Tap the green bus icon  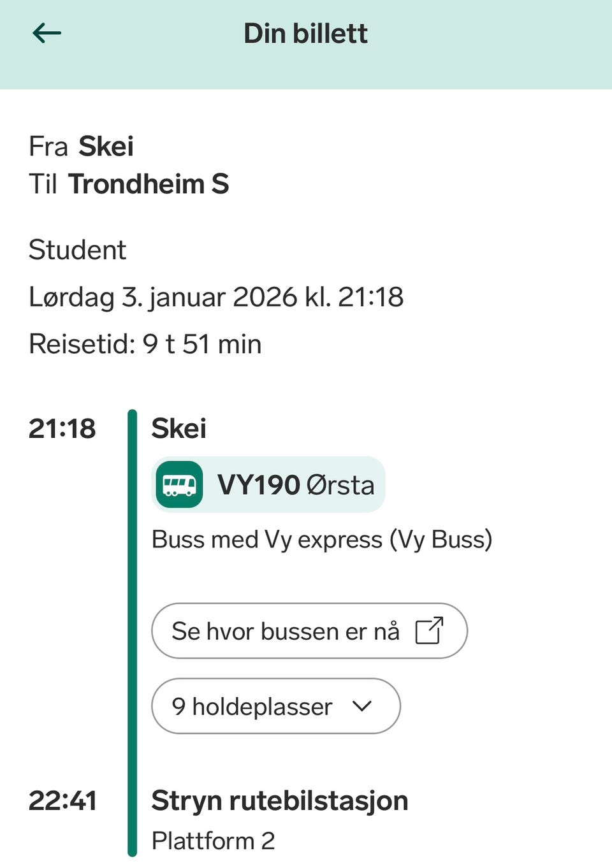point(179,485)
